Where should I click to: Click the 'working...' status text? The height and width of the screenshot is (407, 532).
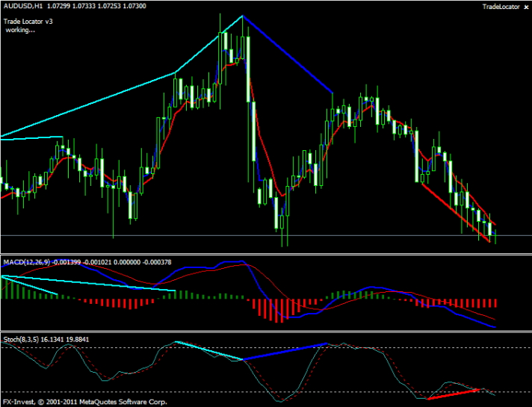pos(20,30)
